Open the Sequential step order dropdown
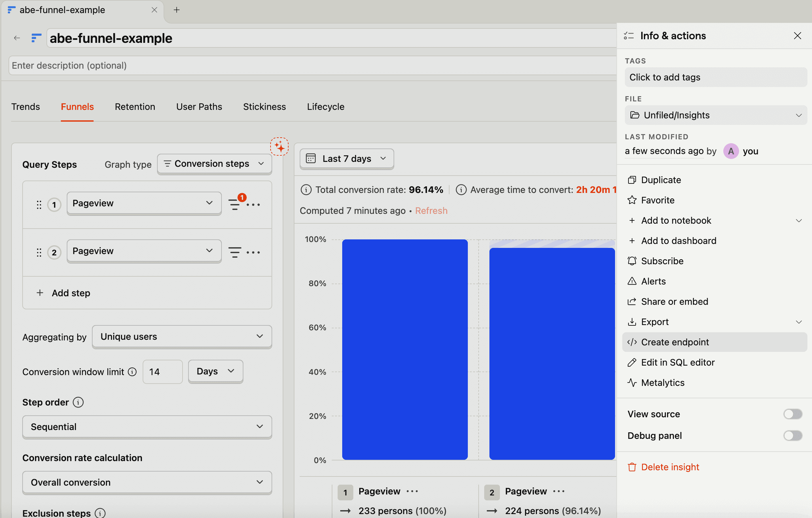The height and width of the screenshot is (518, 812). (147, 427)
